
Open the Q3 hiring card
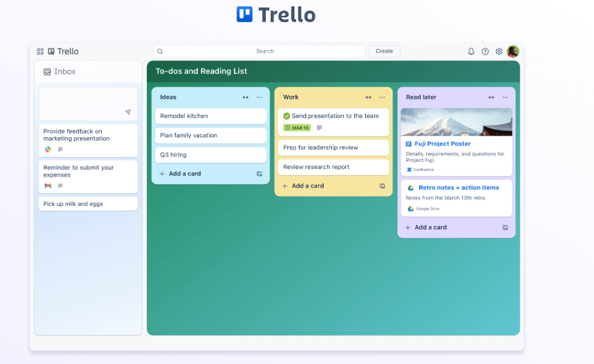coord(211,155)
